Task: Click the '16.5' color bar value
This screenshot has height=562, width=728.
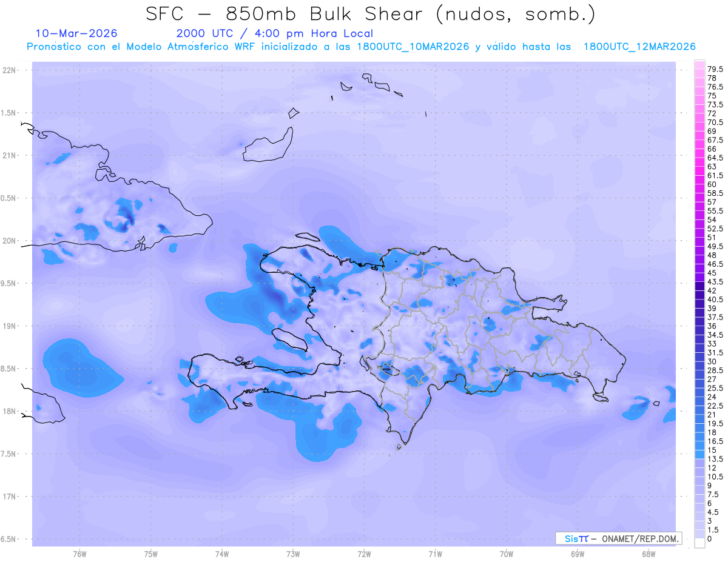Action: [715, 441]
